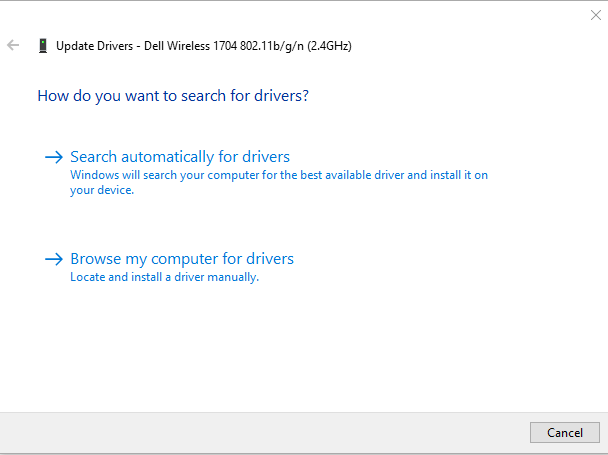Click arrow icon beside Search automatically
608x455 pixels.
point(54,157)
